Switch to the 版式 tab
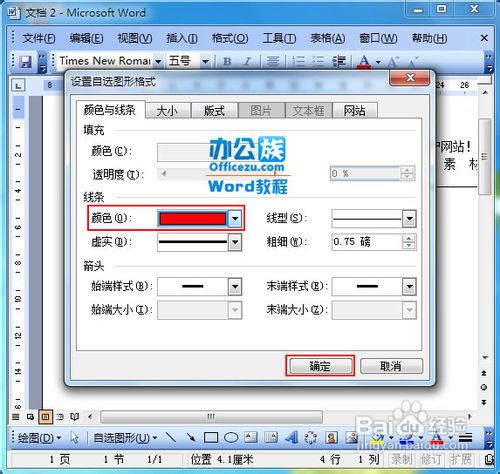 pyautogui.click(x=214, y=110)
